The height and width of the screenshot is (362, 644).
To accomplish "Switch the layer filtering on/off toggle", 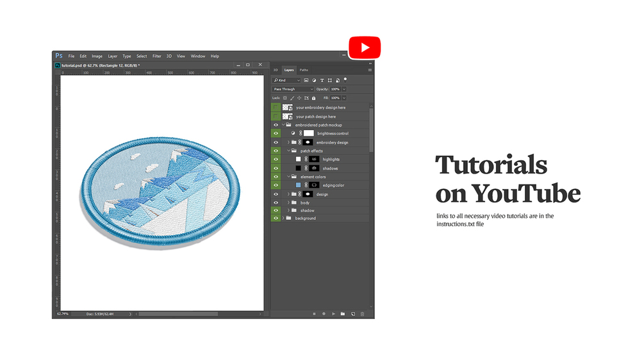I will click(345, 79).
